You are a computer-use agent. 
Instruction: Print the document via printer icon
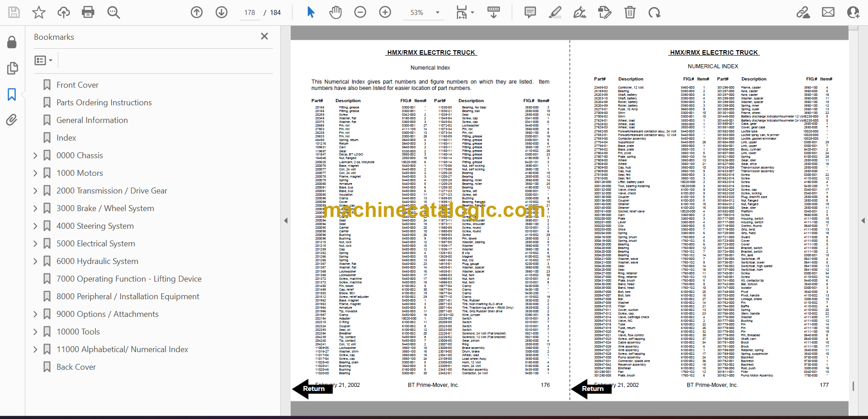pyautogui.click(x=88, y=12)
